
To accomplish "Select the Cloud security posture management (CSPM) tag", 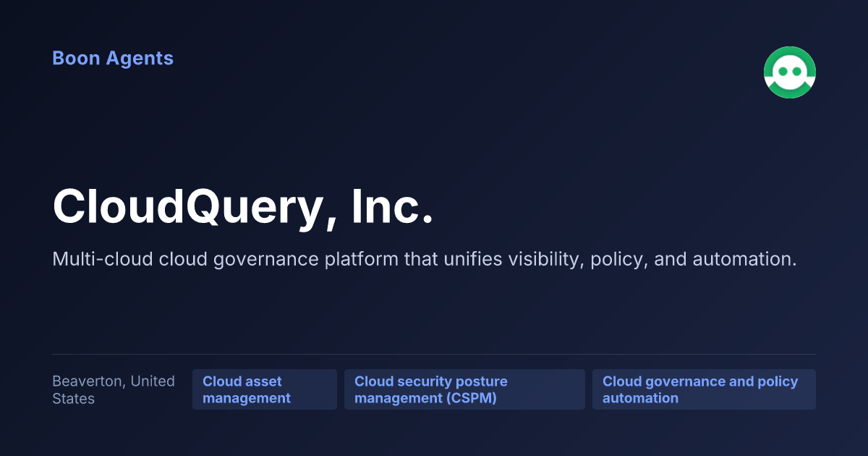I will (x=464, y=389).
